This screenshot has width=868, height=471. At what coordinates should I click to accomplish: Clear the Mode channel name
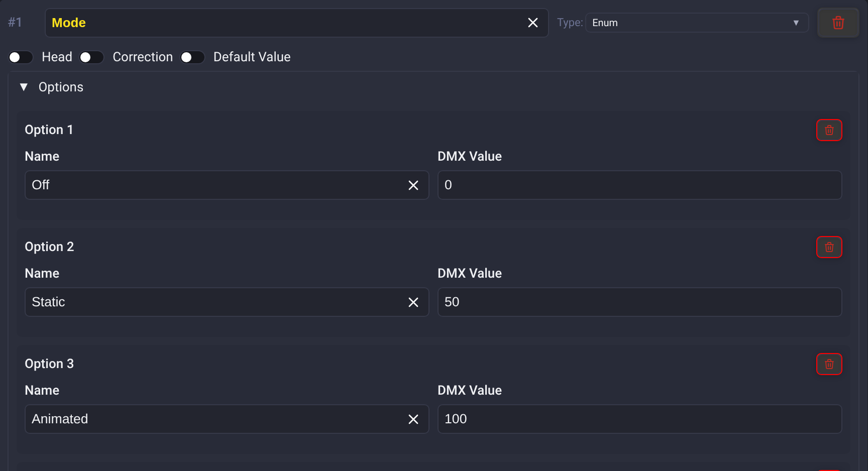click(x=533, y=23)
